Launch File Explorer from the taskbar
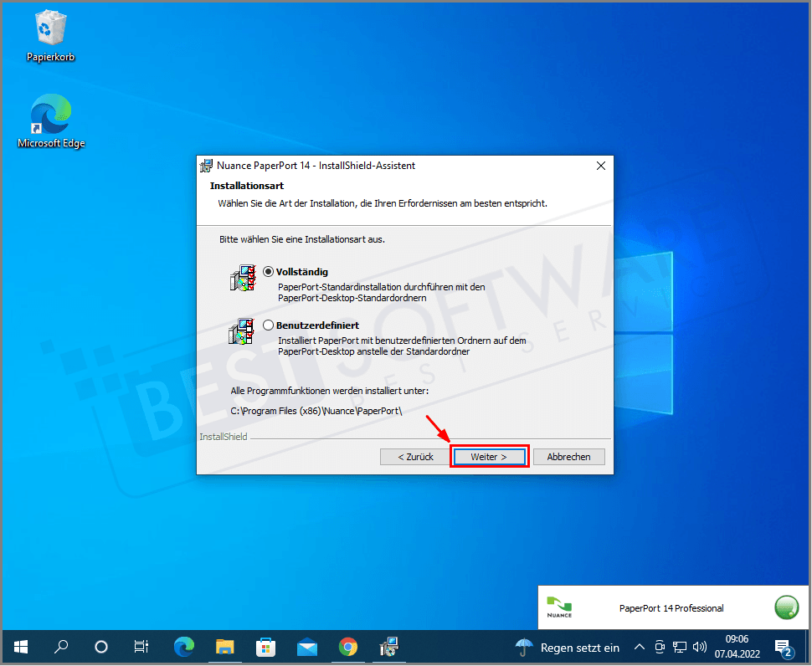This screenshot has width=812, height=666. [x=224, y=647]
